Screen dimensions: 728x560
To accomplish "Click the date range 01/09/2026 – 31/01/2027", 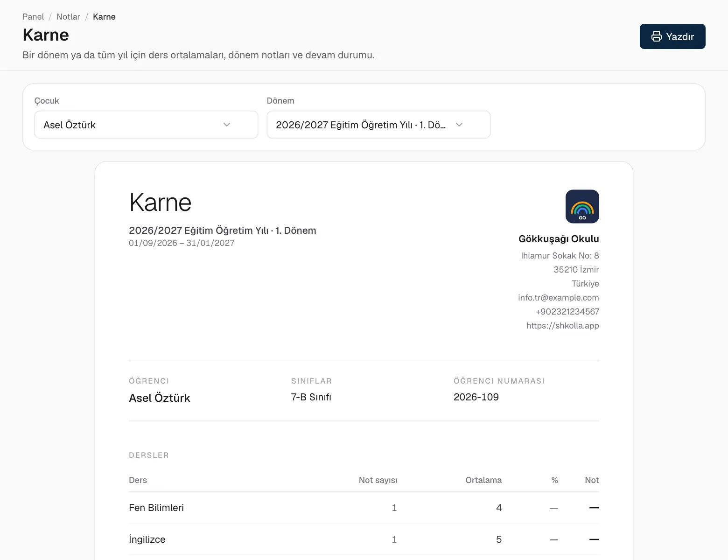I will tap(182, 243).
